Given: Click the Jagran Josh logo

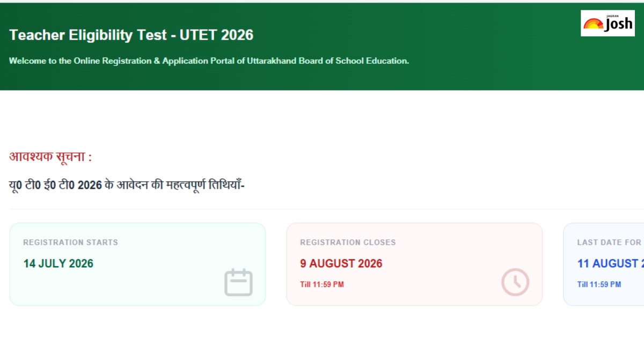Looking at the screenshot, I should point(608,23).
